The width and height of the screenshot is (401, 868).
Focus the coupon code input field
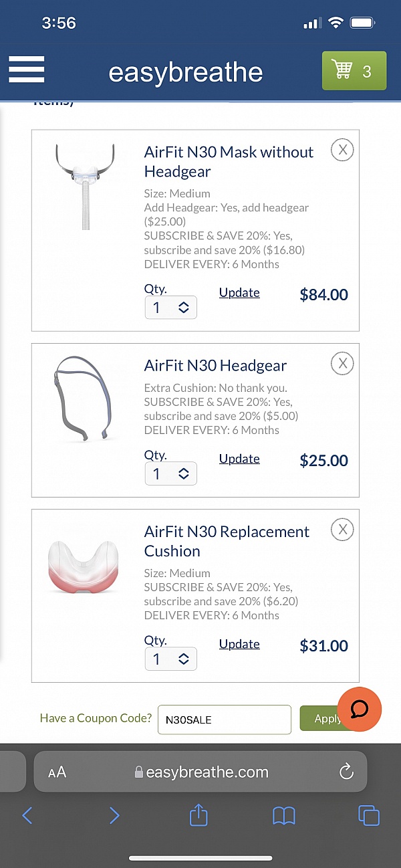coord(224,720)
